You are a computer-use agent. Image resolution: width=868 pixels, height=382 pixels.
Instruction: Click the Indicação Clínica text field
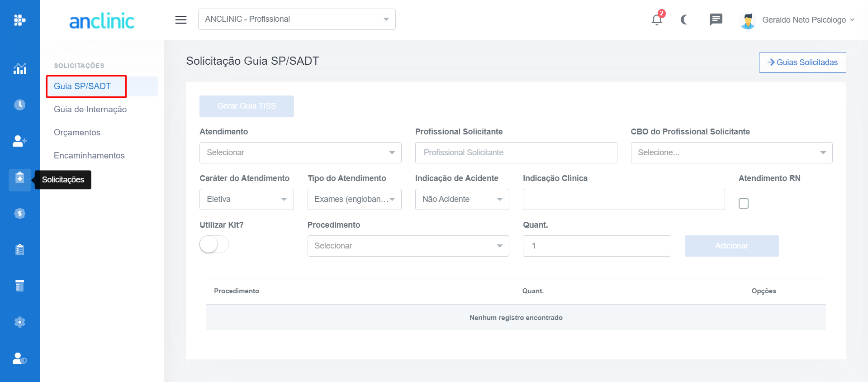624,200
